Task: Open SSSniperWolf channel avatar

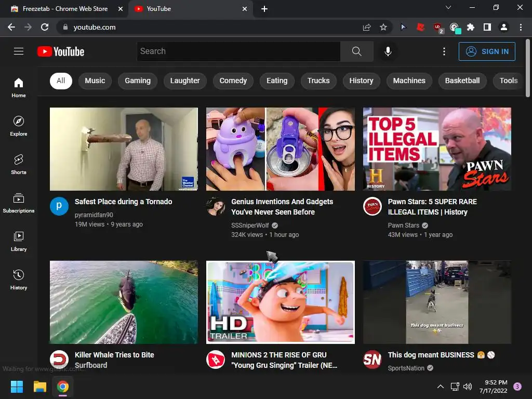Action: point(216,206)
